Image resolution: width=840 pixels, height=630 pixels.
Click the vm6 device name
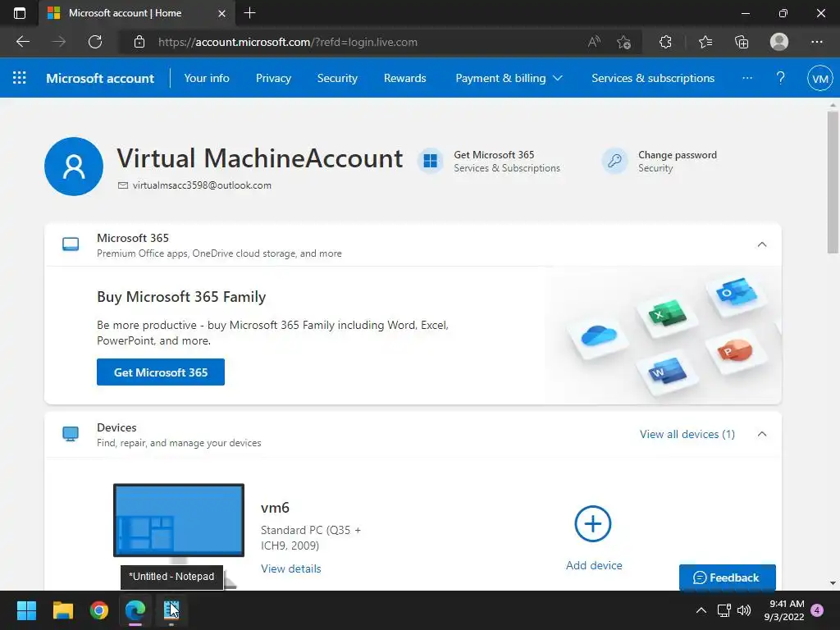pos(275,507)
